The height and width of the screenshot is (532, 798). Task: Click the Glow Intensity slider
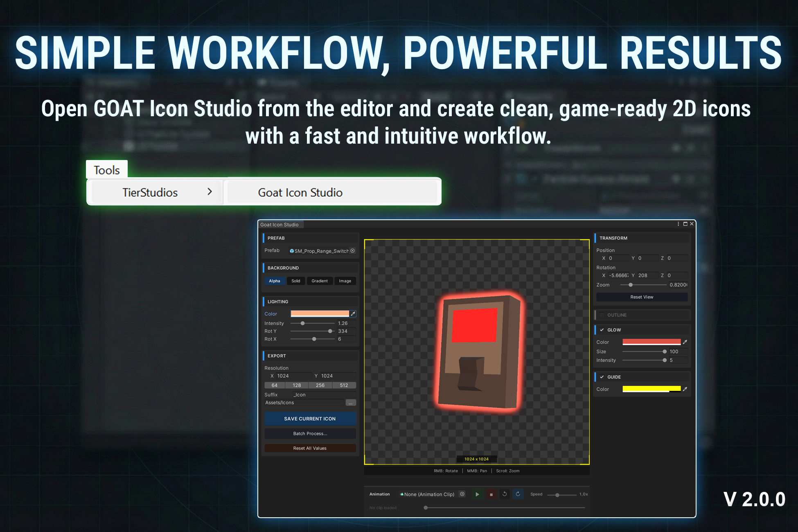point(645,360)
